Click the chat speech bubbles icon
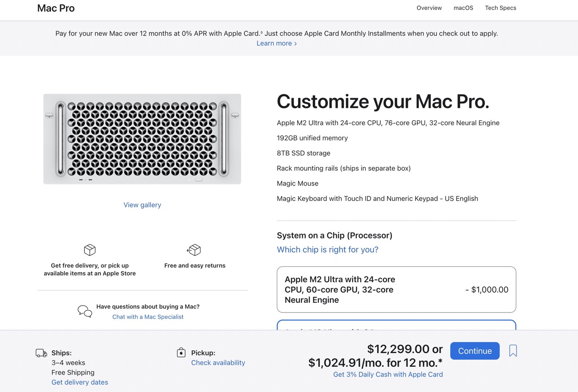This screenshot has height=392, width=578. pos(85,311)
